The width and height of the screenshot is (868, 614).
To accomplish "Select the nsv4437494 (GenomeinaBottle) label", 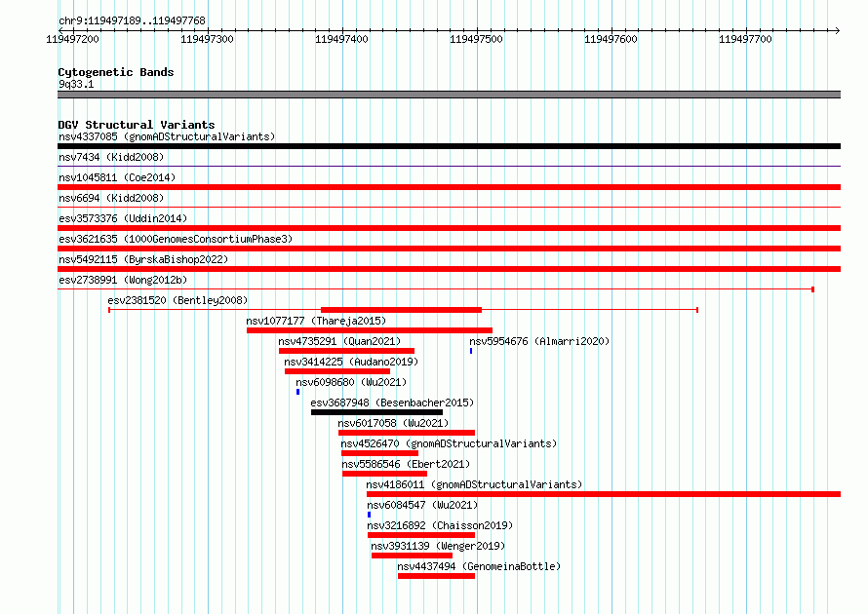I will [479, 566].
